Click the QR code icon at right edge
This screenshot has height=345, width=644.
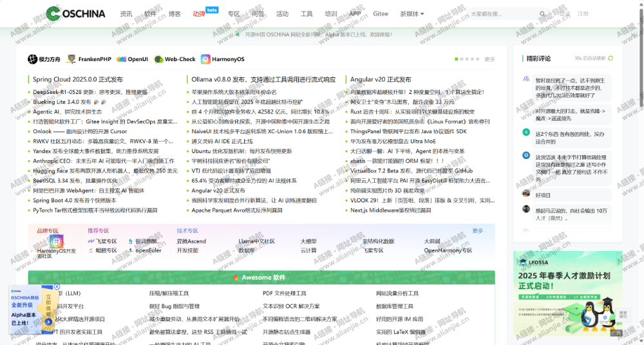(x=623, y=315)
